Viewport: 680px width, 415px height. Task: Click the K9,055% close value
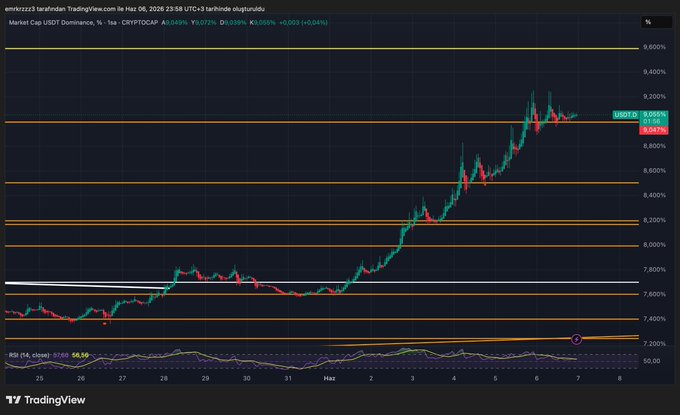(x=262, y=23)
